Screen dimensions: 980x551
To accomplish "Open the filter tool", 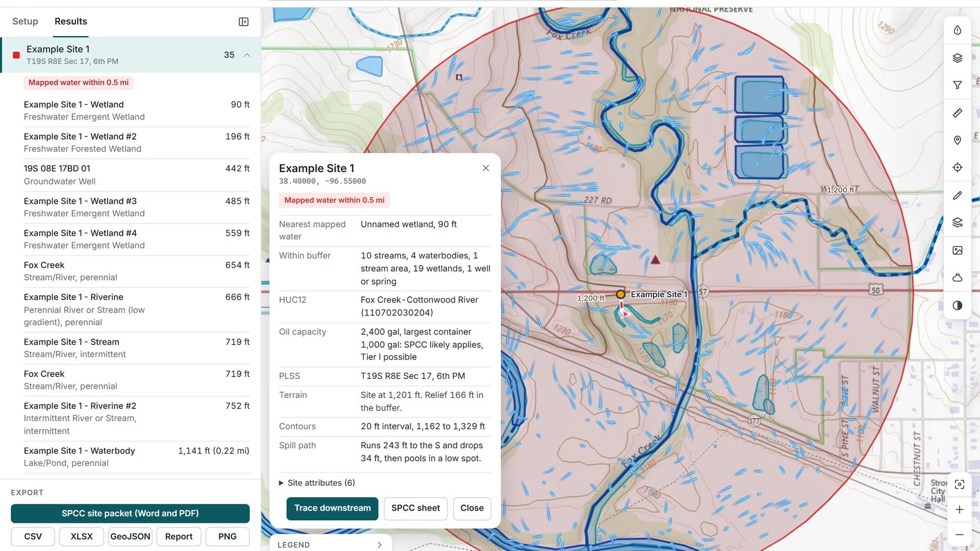I will (x=957, y=85).
